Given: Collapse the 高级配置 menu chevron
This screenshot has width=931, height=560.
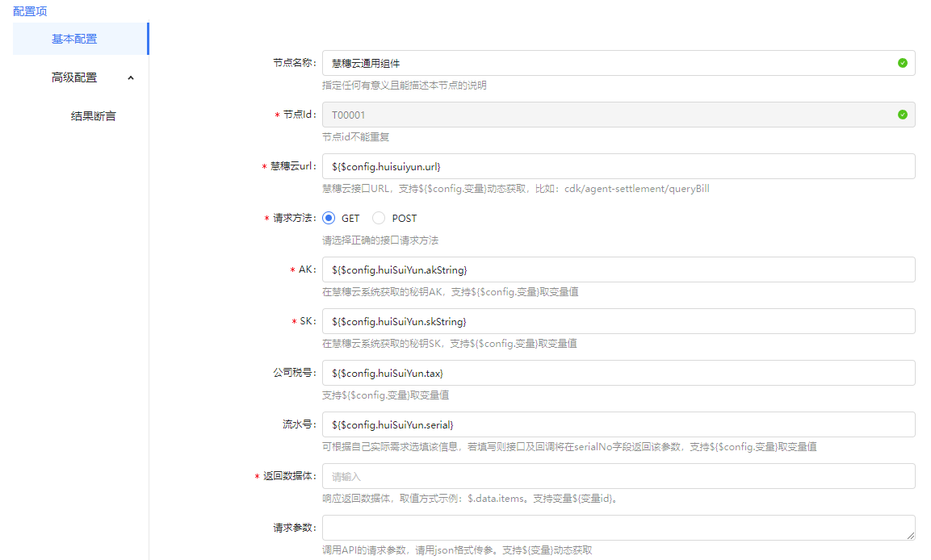Looking at the screenshot, I should tap(131, 77).
